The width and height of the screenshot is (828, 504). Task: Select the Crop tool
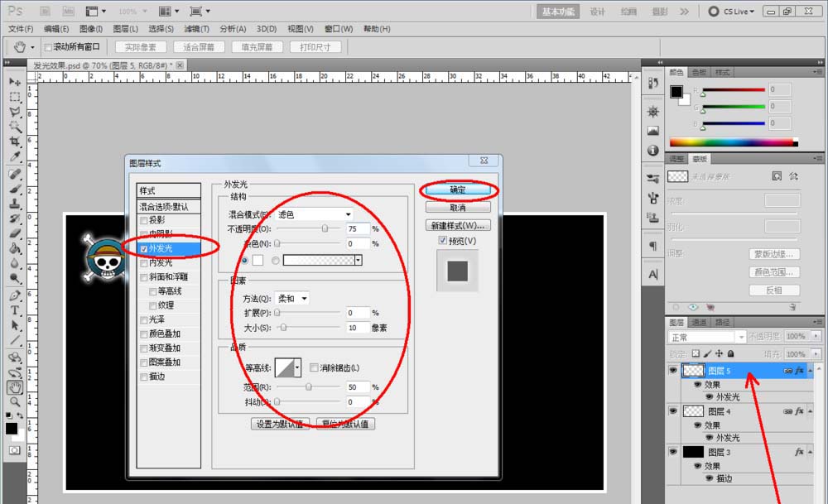[x=15, y=142]
